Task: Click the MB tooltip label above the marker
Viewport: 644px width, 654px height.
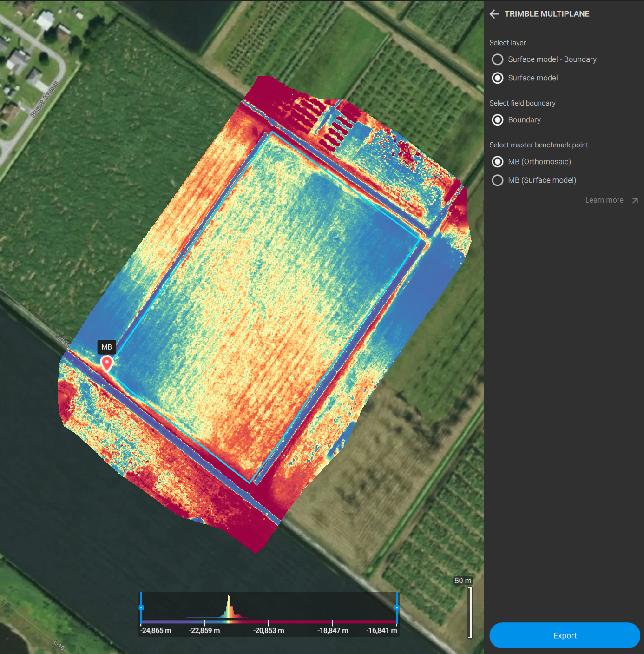Action: (107, 347)
